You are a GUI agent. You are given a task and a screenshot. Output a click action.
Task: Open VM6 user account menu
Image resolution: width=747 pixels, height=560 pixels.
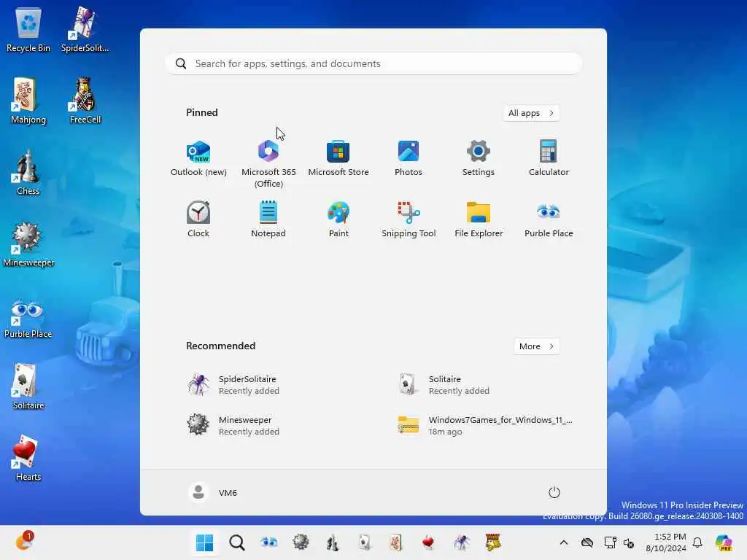point(212,492)
